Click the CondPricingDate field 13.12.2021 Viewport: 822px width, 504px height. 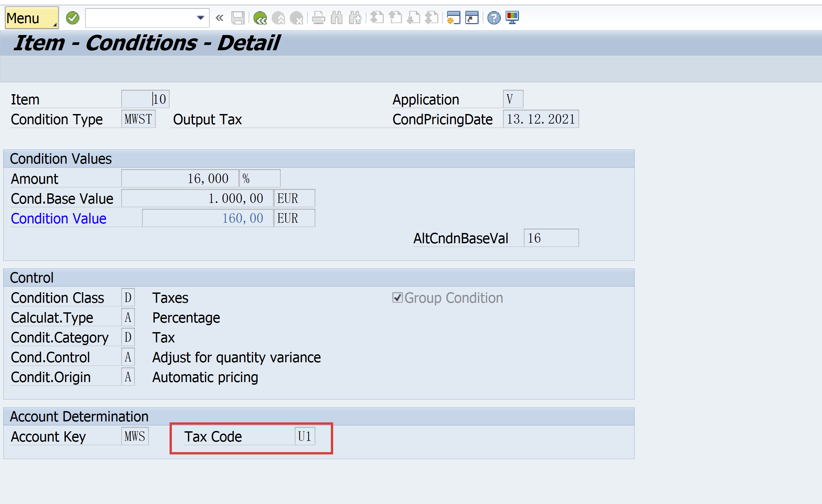coord(541,119)
